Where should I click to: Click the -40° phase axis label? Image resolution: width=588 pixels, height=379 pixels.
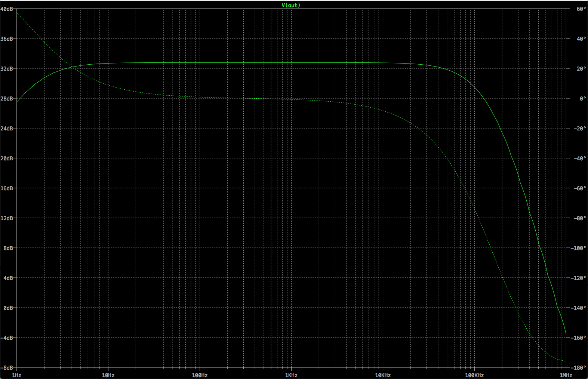click(x=580, y=158)
